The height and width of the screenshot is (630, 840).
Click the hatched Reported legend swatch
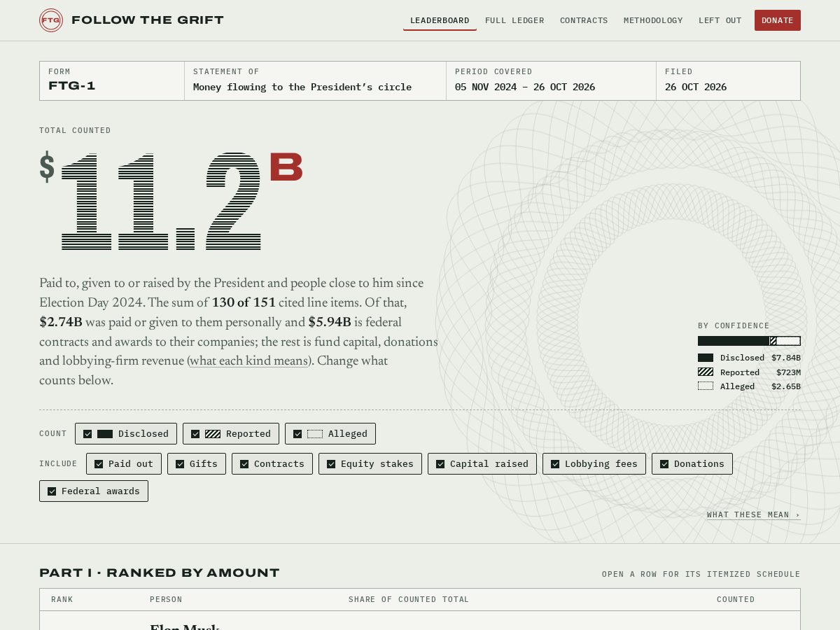(706, 372)
